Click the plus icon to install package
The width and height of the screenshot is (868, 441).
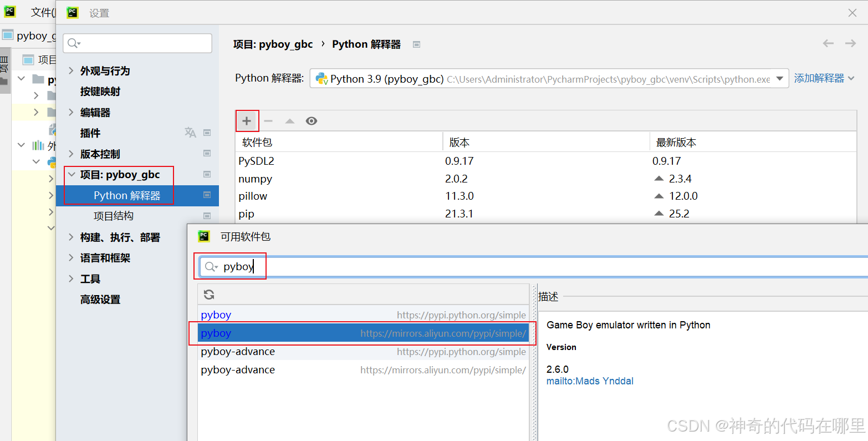pos(247,121)
